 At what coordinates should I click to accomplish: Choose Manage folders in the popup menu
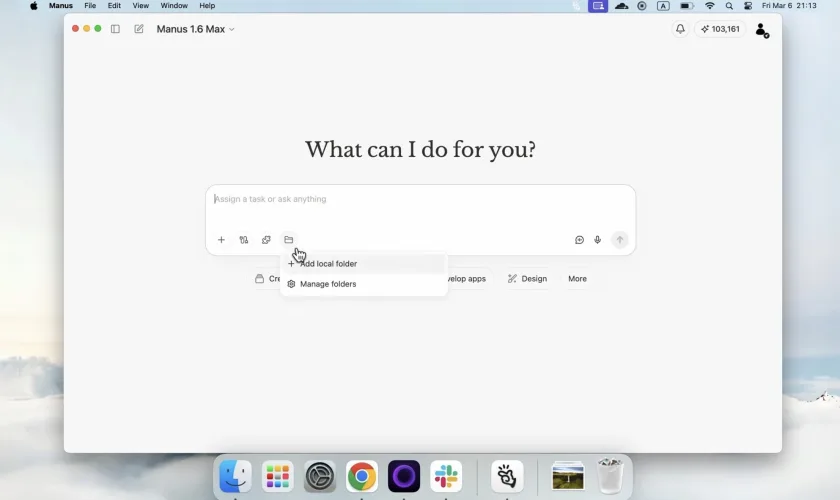tap(328, 284)
